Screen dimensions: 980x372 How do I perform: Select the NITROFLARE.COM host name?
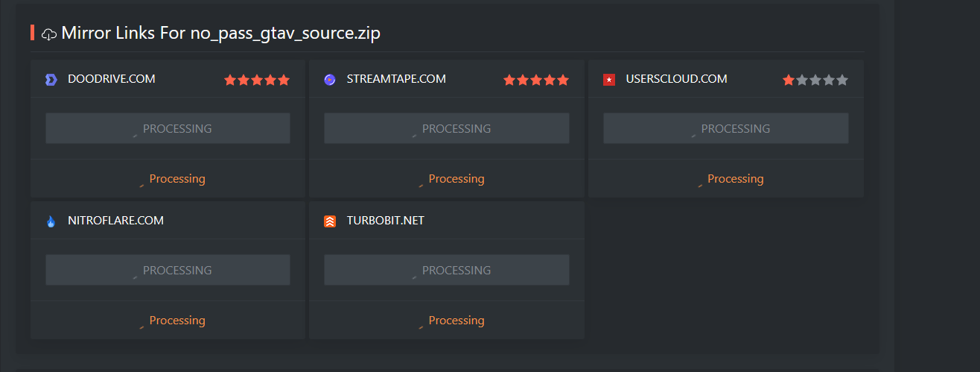tap(115, 221)
